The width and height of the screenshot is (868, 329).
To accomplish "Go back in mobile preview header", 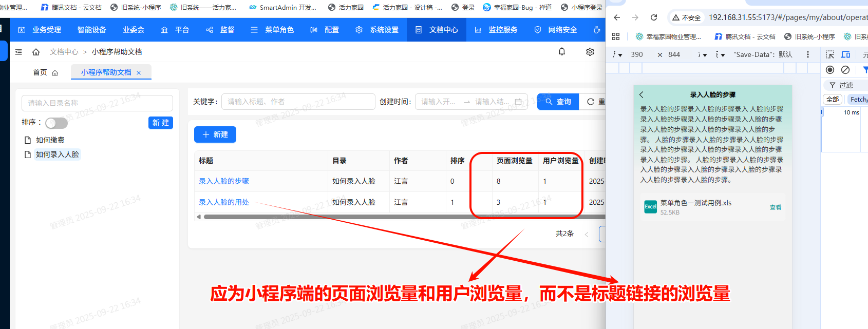I will point(641,94).
